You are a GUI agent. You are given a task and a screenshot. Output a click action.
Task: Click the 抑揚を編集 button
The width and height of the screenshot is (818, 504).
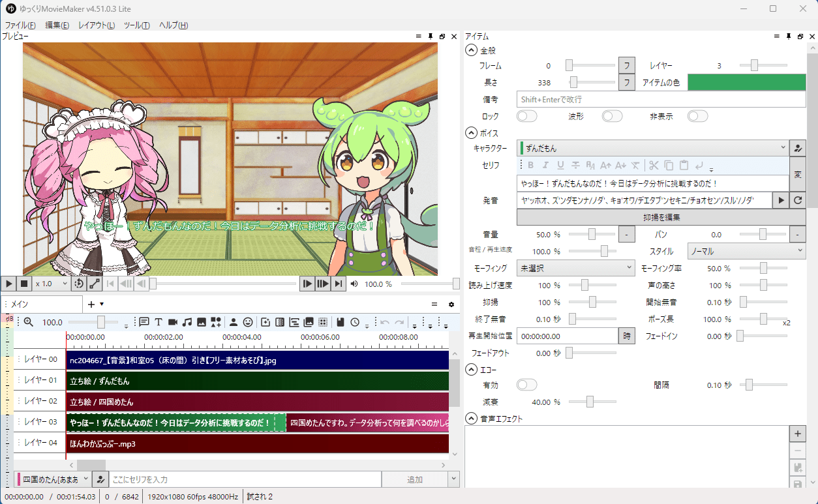(661, 216)
